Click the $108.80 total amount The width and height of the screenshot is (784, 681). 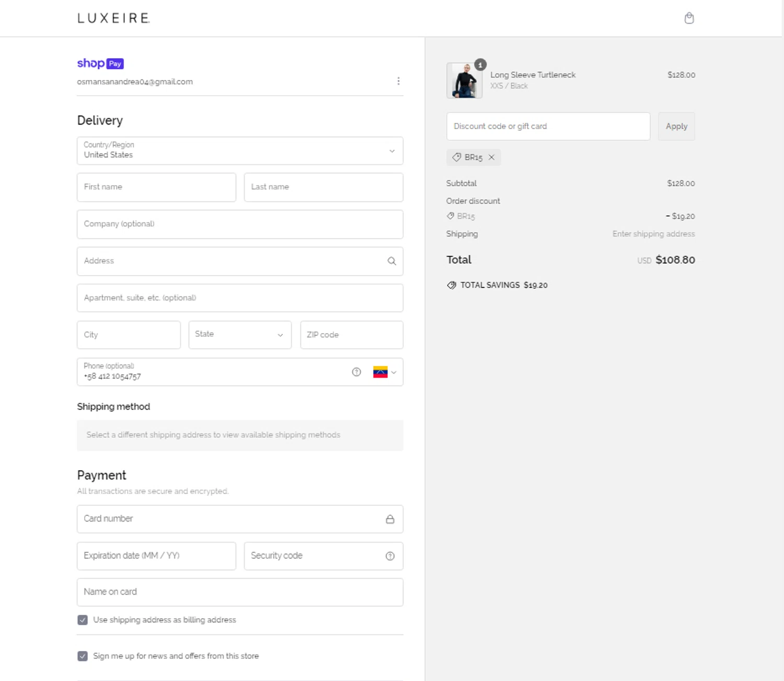click(x=675, y=260)
